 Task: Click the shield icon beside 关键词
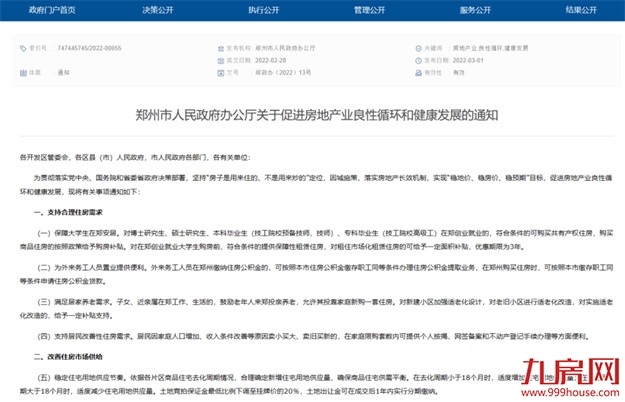point(419,48)
